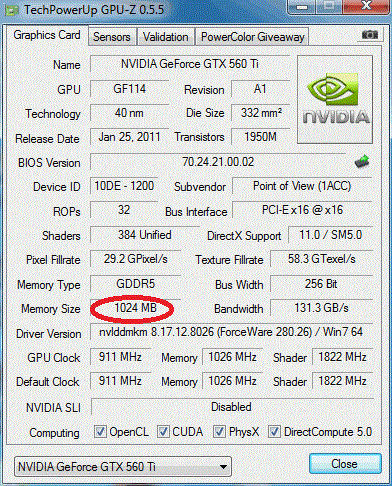Select the Graphics Card tab
This screenshot has width=392, height=486.
[47, 35]
